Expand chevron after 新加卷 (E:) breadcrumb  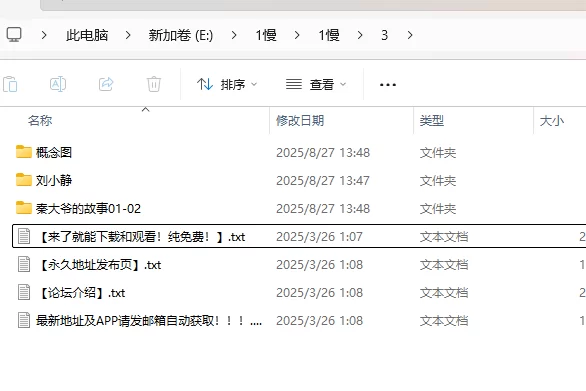[234, 36]
